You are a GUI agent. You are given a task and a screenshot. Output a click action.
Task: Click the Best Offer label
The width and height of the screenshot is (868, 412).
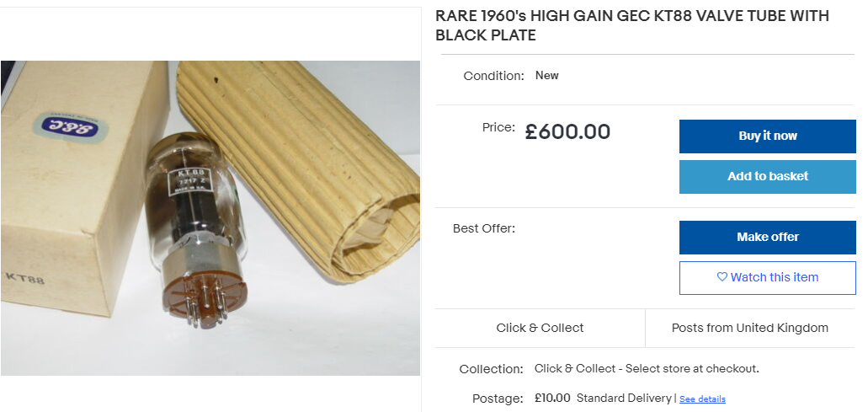click(x=484, y=228)
